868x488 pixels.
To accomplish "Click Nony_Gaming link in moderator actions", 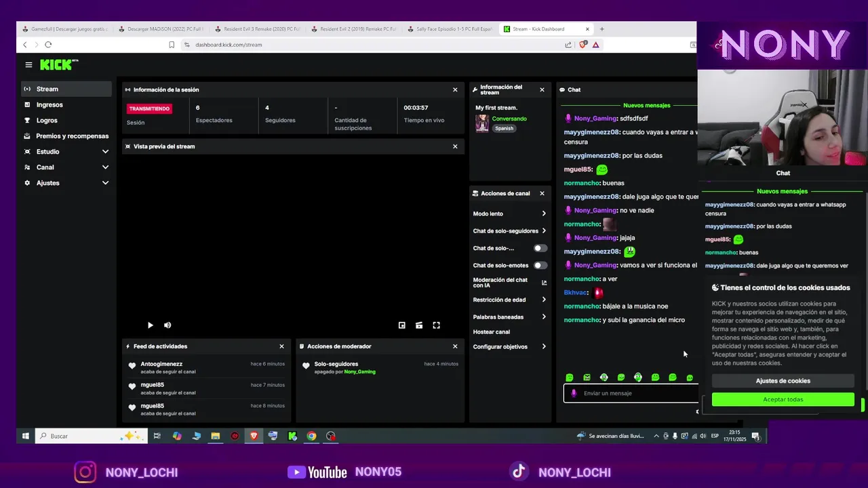I will click(359, 372).
